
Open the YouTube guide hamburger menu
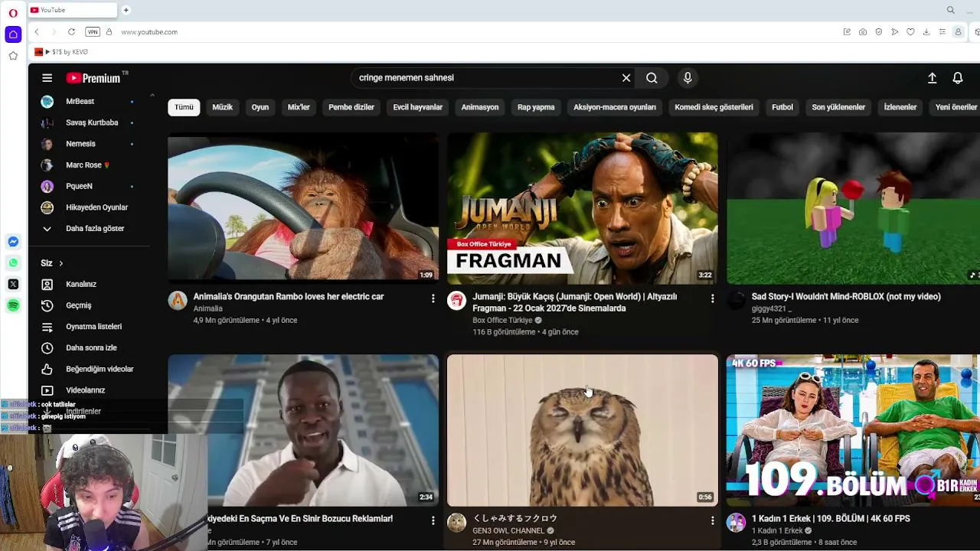[x=47, y=78]
